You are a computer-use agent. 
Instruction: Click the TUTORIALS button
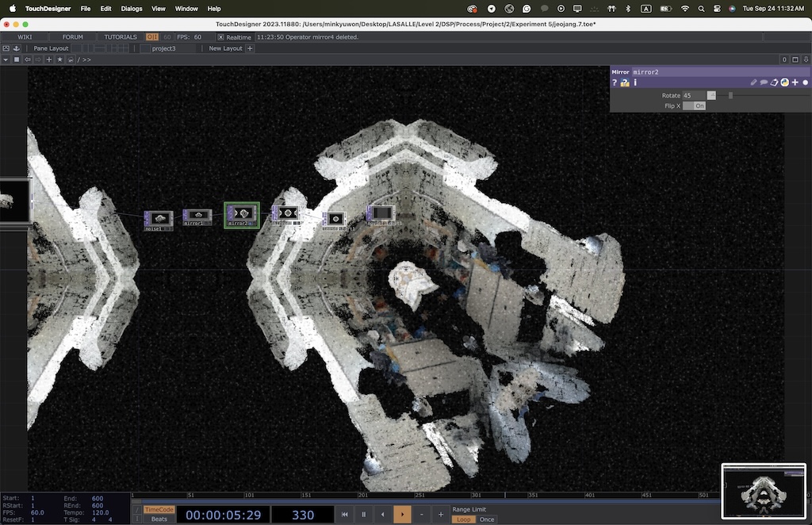(121, 37)
